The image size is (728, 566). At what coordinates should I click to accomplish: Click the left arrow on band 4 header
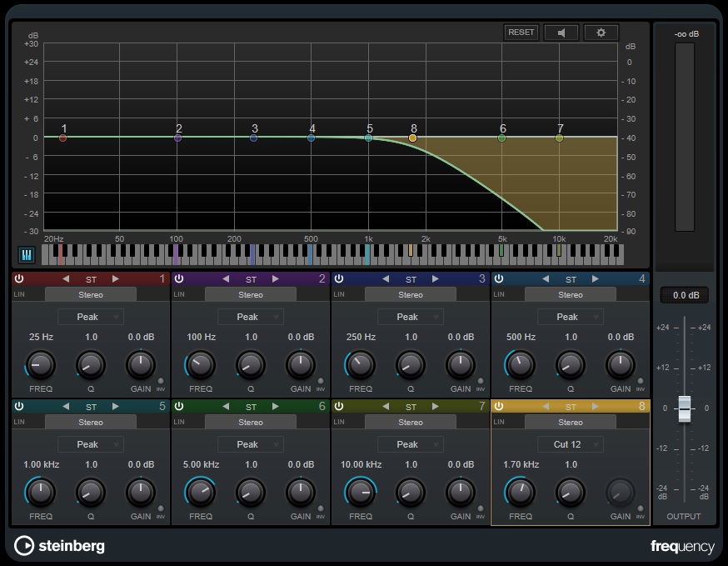pos(546,278)
